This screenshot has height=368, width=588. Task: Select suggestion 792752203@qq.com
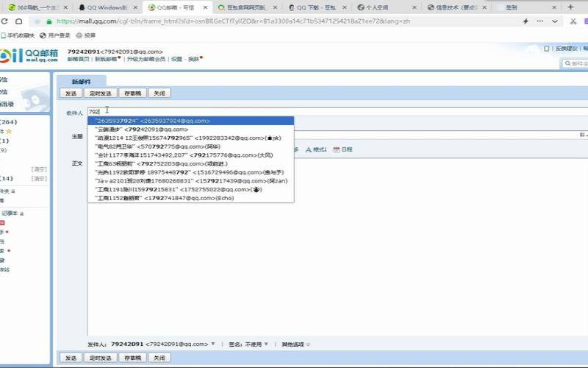[191, 163]
